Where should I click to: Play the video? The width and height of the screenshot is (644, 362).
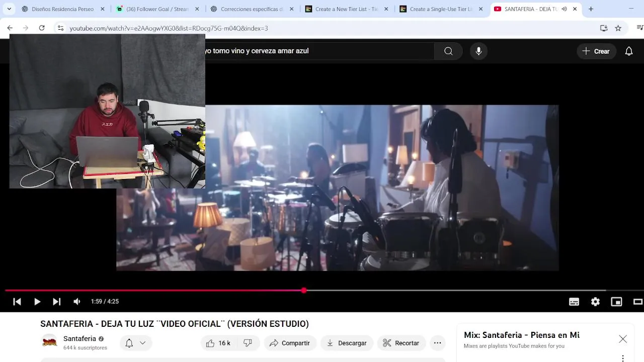37,302
